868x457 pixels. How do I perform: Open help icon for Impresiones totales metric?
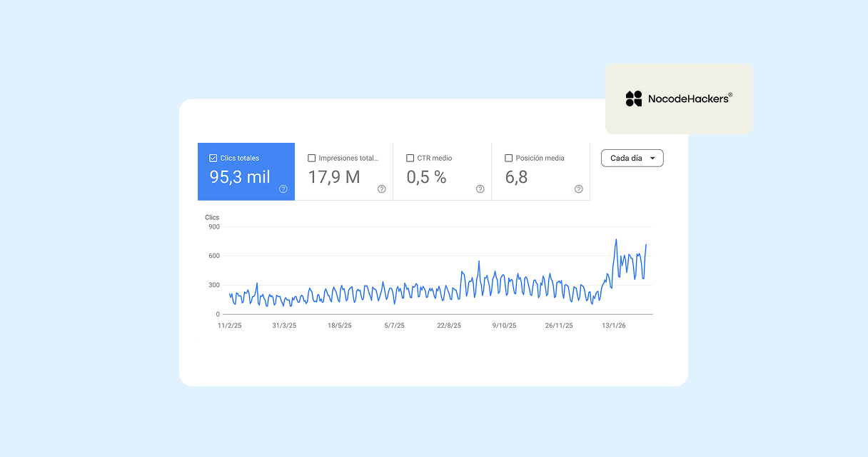pos(382,189)
